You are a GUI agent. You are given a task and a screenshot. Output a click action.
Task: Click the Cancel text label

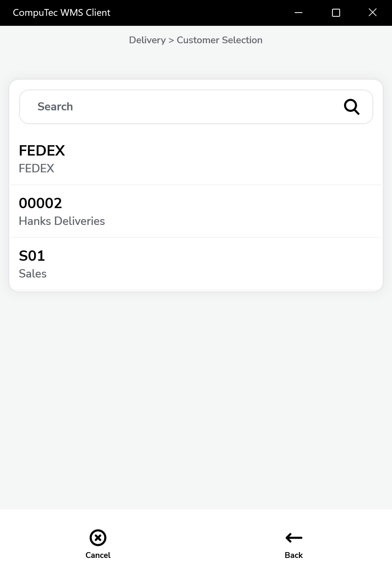(x=98, y=555)
